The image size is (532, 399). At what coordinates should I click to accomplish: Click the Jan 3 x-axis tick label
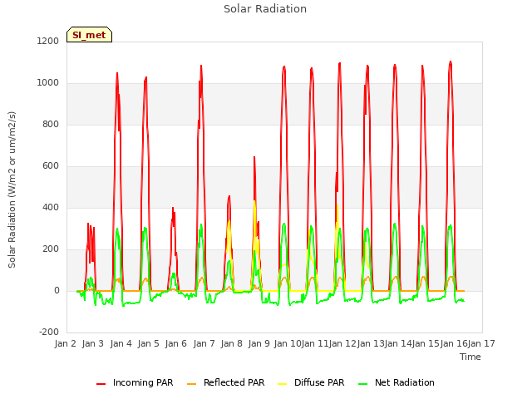[x=92, y=343]
